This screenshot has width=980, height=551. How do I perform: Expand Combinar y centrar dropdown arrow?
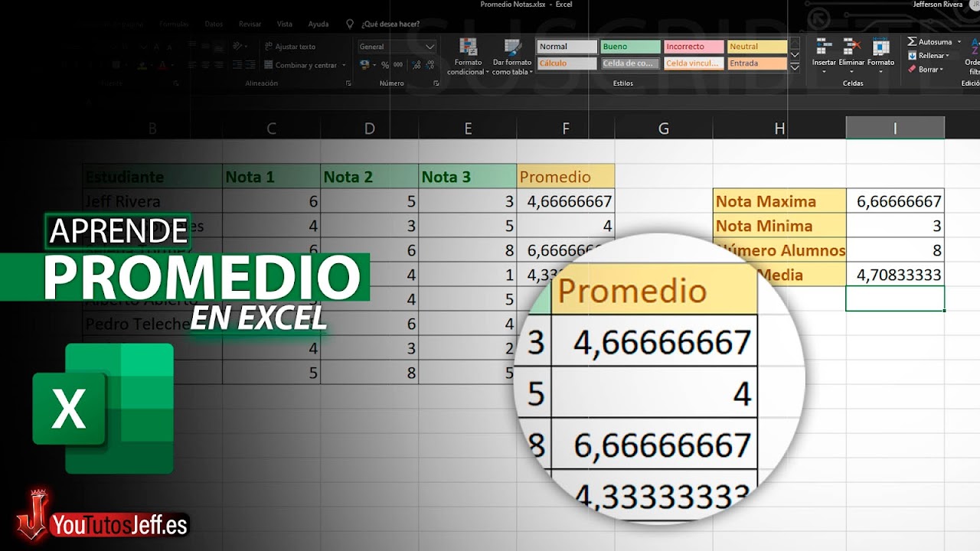point(344,65)
